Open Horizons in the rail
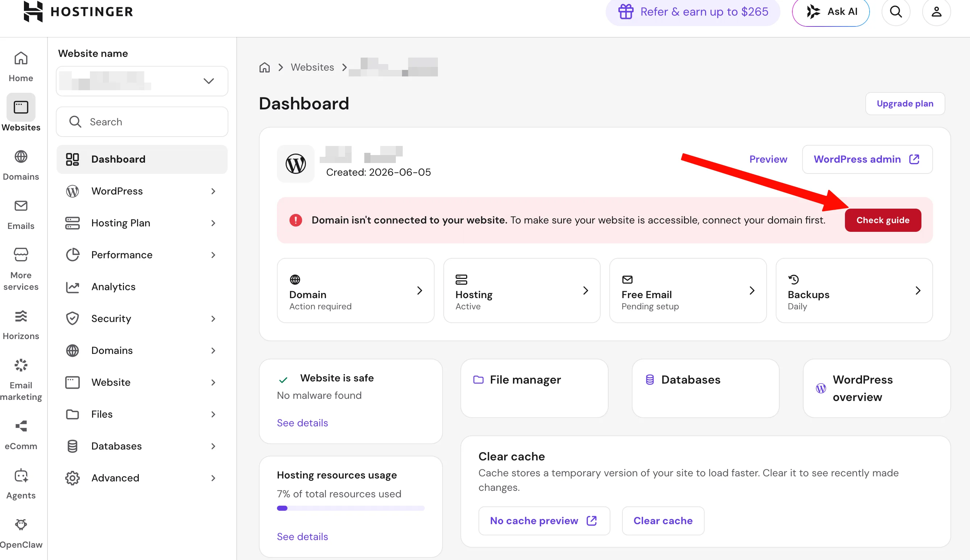The width and height of the screenshot is (970, 560). (21, 325)
